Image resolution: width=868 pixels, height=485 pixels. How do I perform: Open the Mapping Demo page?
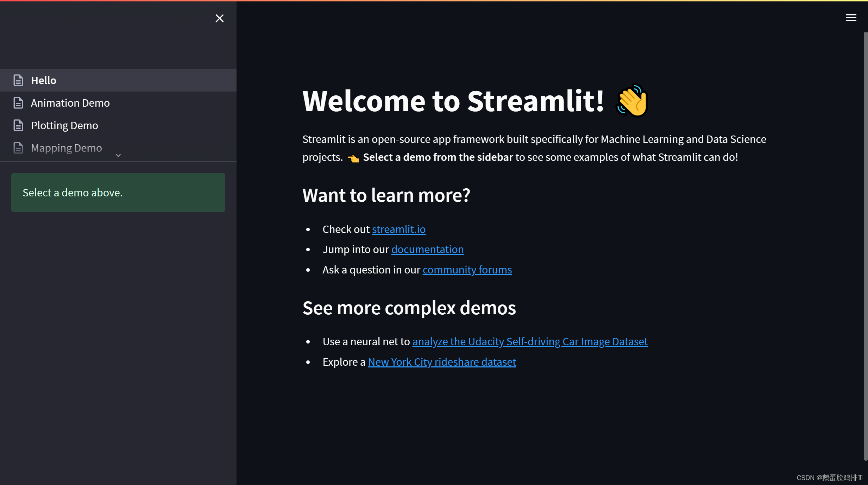tap(118, 148)
